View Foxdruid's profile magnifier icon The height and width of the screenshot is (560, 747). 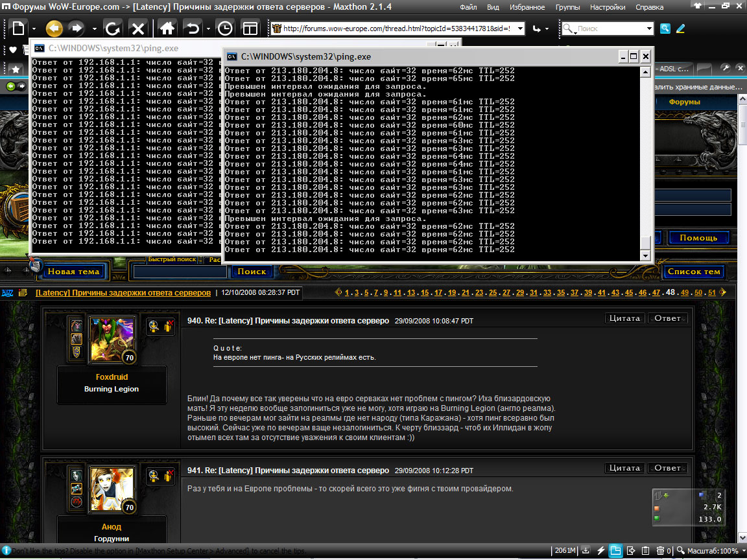pos(154,326)
